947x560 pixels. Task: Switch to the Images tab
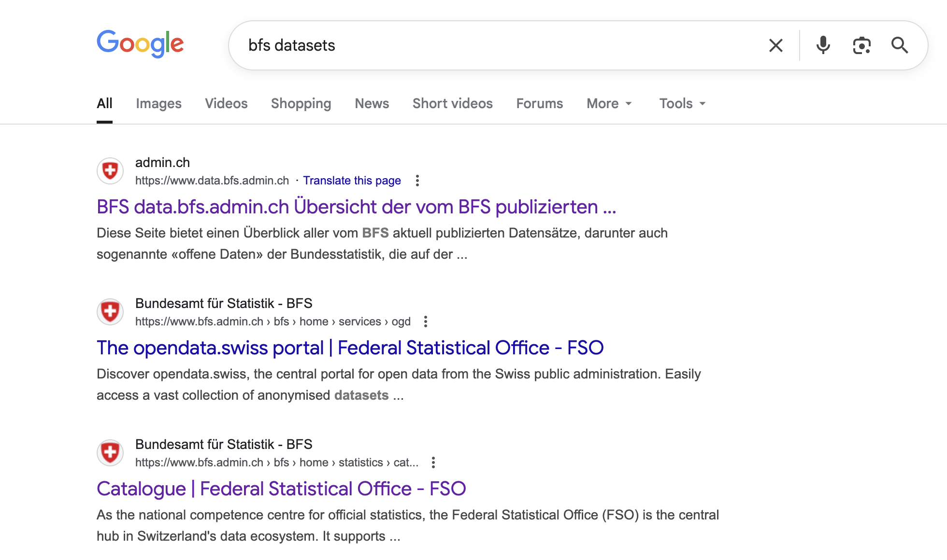pos(158,103)
